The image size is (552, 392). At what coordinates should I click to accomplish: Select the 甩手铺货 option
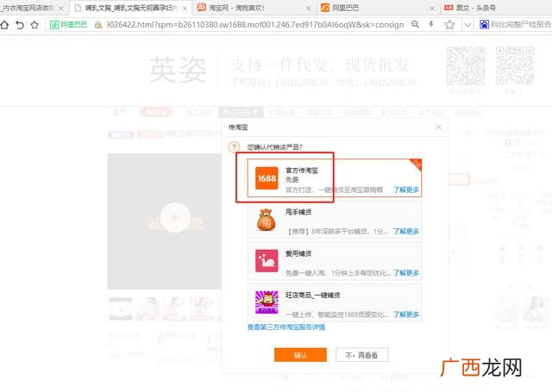334,220
